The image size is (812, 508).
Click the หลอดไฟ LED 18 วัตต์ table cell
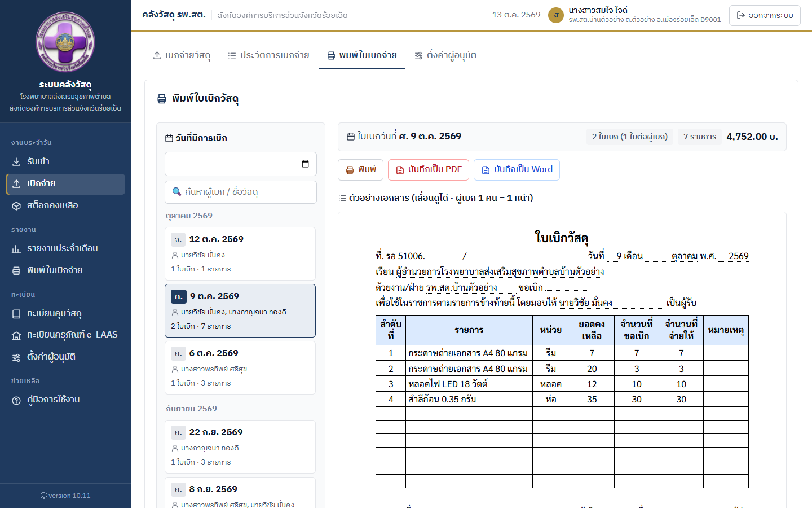[469, 384]
